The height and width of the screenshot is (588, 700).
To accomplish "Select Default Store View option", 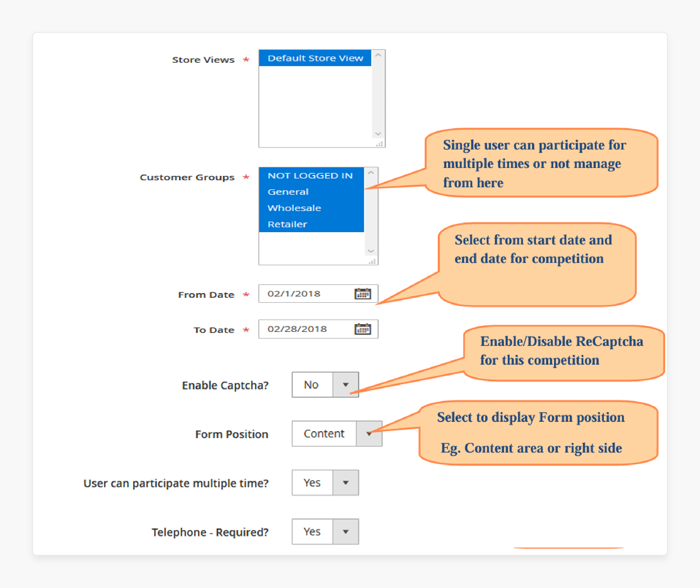I will [x=315, y=58].
